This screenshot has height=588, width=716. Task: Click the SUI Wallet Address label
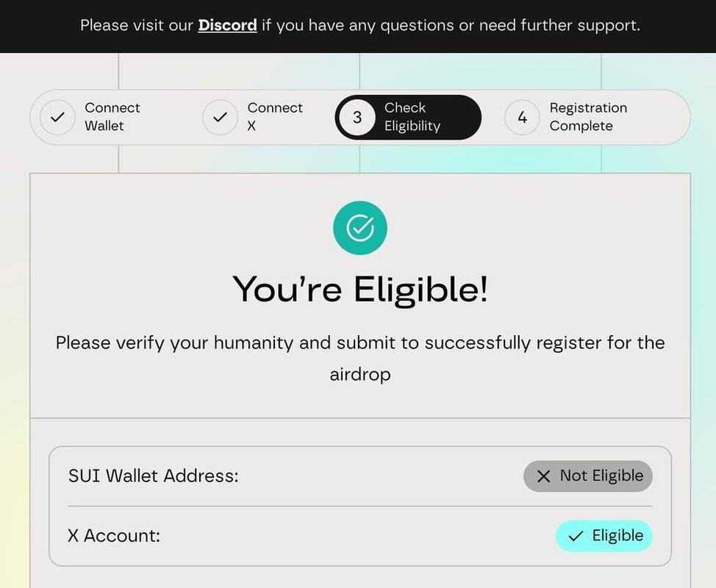(x=153, y=476)
